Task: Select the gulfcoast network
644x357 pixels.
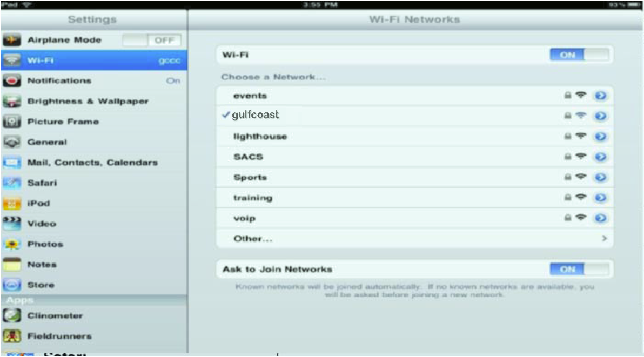Action: click(415, 116)
